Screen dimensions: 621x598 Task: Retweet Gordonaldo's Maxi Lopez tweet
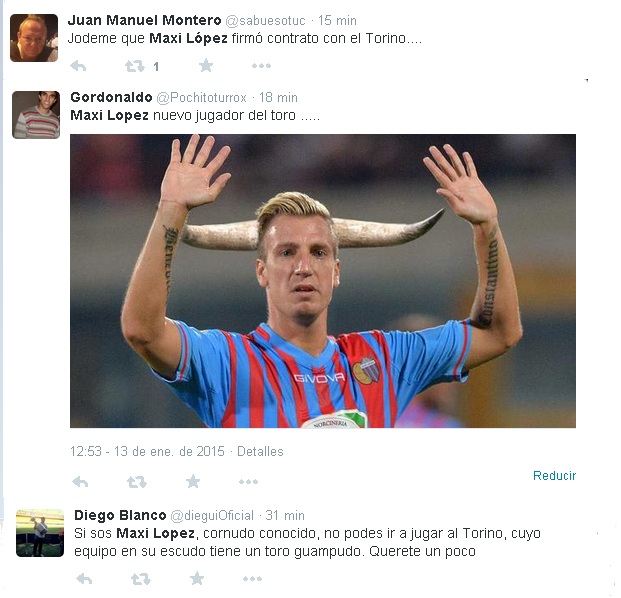coord(137,482)
